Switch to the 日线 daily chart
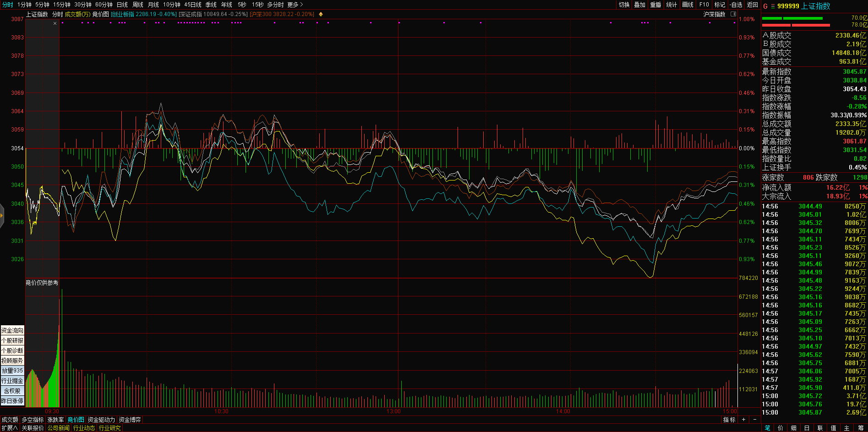The height and width of the screenshot is (432, 868). pos(122,5)
